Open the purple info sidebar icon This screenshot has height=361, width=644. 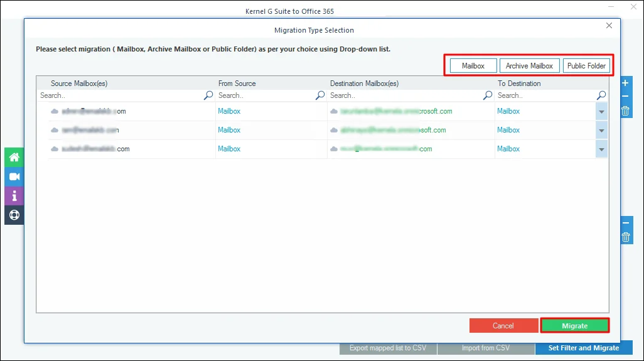point(14,196)
